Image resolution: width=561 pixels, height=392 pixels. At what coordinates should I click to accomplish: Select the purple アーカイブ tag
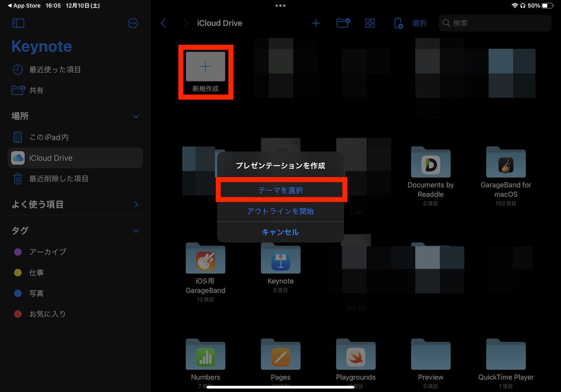pos(75,252)
